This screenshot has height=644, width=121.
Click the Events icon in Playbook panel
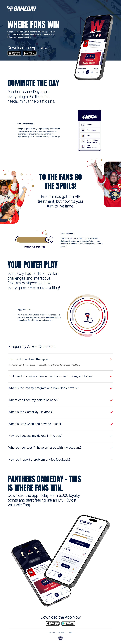83,125
